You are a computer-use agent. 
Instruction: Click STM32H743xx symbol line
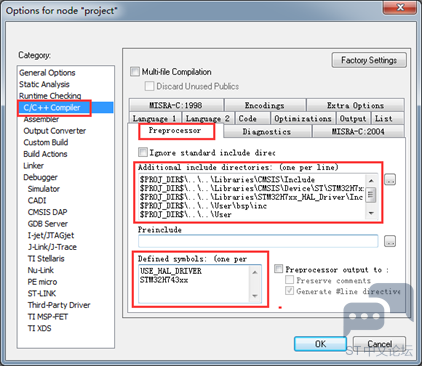coord(164,280)
